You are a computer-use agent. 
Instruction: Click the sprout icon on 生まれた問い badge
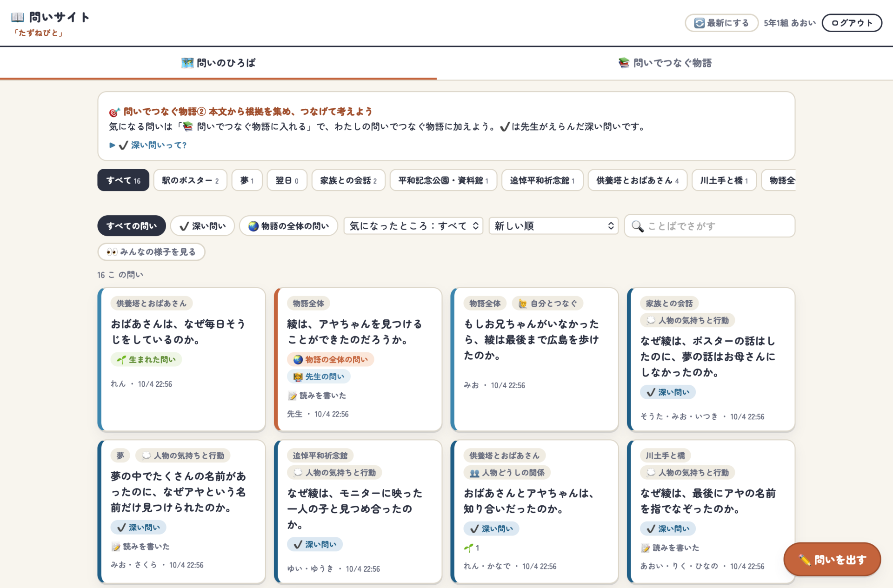[121, 359]
